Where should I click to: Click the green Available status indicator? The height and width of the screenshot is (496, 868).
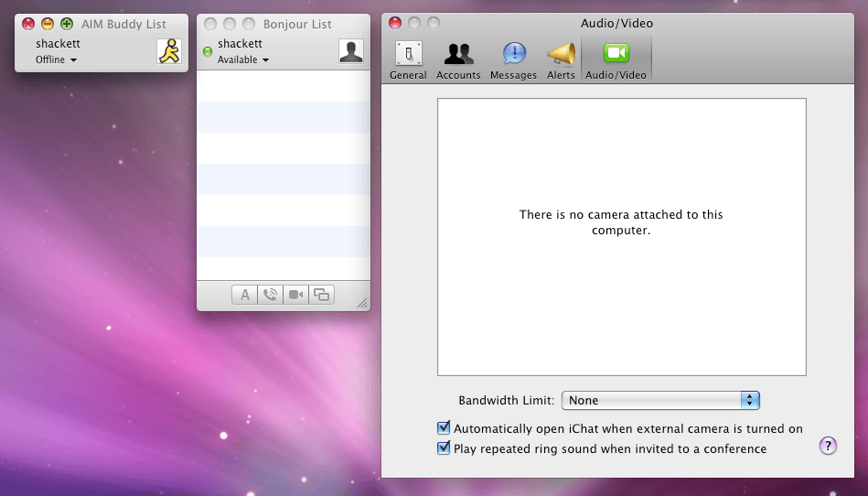(x=208, y=51)
